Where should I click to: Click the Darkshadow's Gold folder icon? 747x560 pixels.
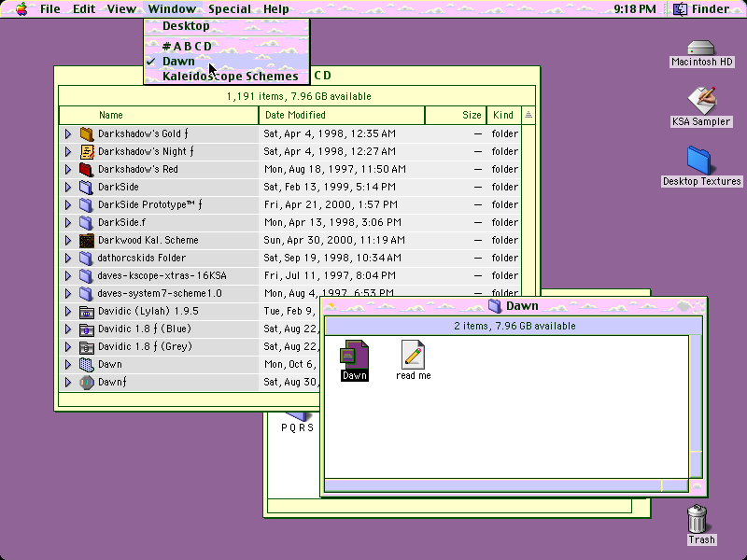(x=86, y=133)
